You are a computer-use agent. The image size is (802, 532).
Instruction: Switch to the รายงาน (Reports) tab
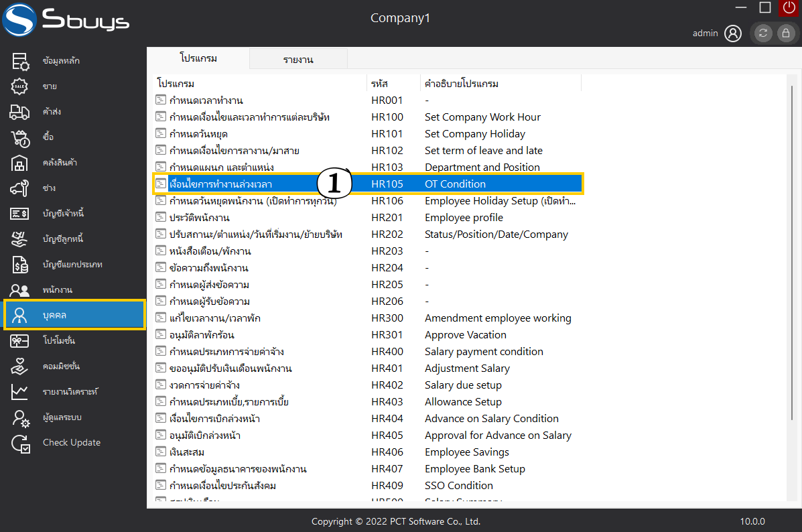pos(298,60)
